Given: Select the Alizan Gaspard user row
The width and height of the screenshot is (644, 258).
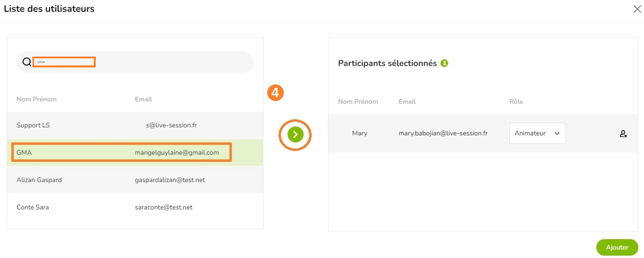Looking at the screenshot, I should click(135, 180).
